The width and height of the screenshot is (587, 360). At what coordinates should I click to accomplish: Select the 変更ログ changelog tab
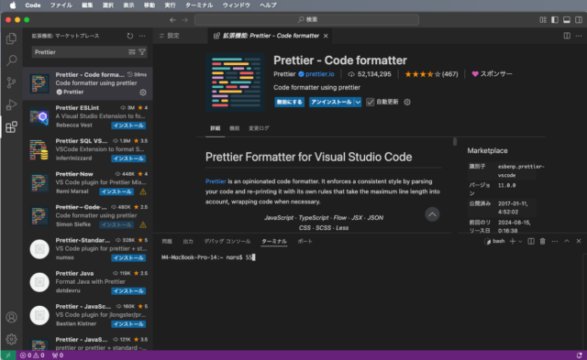tap(259, 128)
